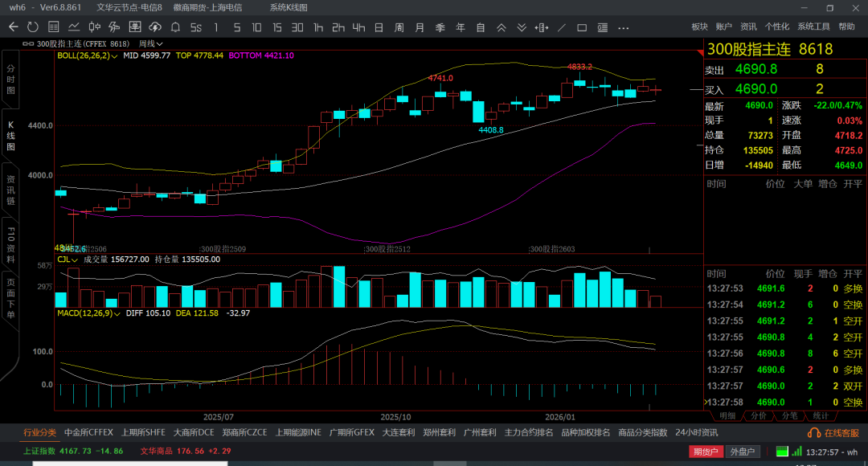
Task: Open the 中金所CFFEX exchange category
Action: [x=88, y=432]
